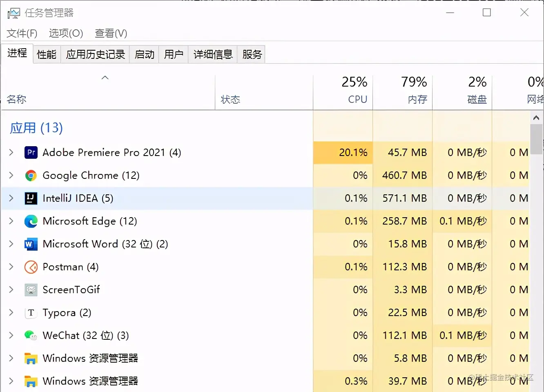Click the 22.5 MB memory value for Typora
The image size is (544, 392).
[x=408, y=312]
